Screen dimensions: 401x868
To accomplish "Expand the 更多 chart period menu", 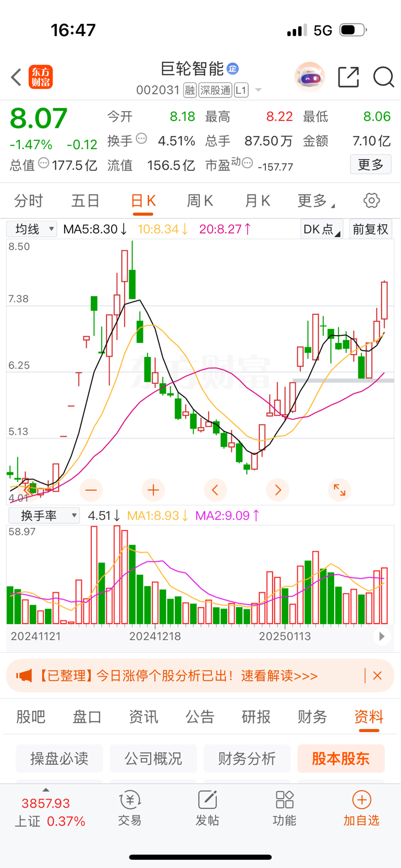I will pyautogui.click(x=315, y=201).
